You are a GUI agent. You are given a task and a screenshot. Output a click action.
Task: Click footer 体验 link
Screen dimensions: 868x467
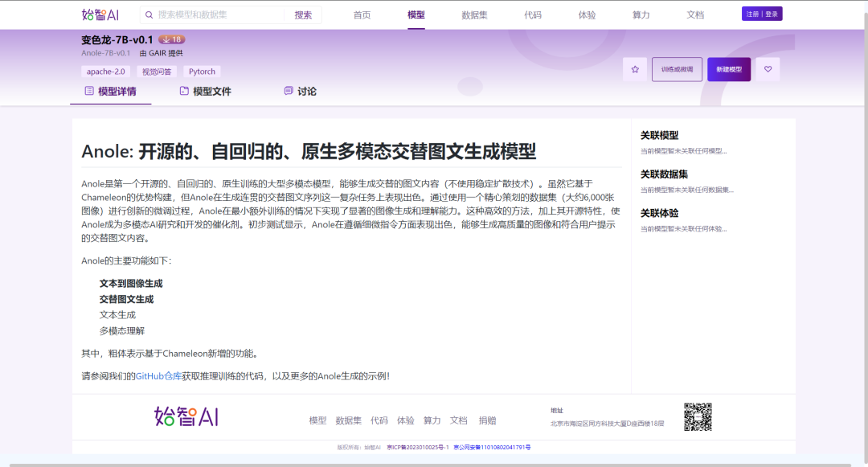click(406, 420)
